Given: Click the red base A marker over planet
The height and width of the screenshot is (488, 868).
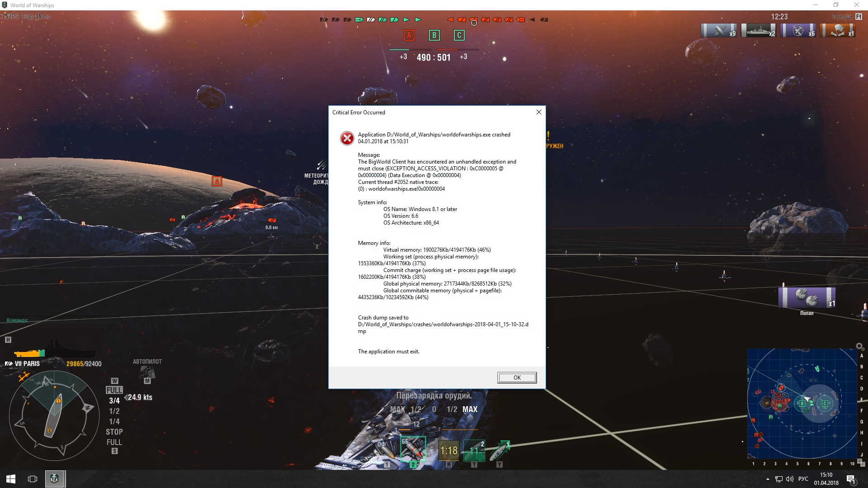Looking at the screenshot, I should 217,181.
